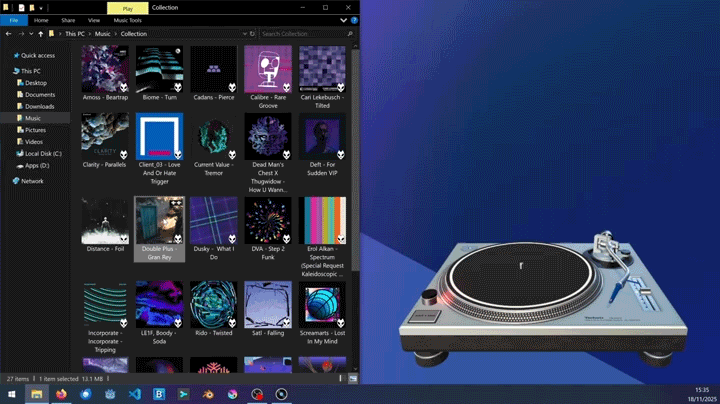The width and height of the screenshot is (720, 404).
Task: Open the Music Tools ribbon tab
Action: [x=127, y=20]
